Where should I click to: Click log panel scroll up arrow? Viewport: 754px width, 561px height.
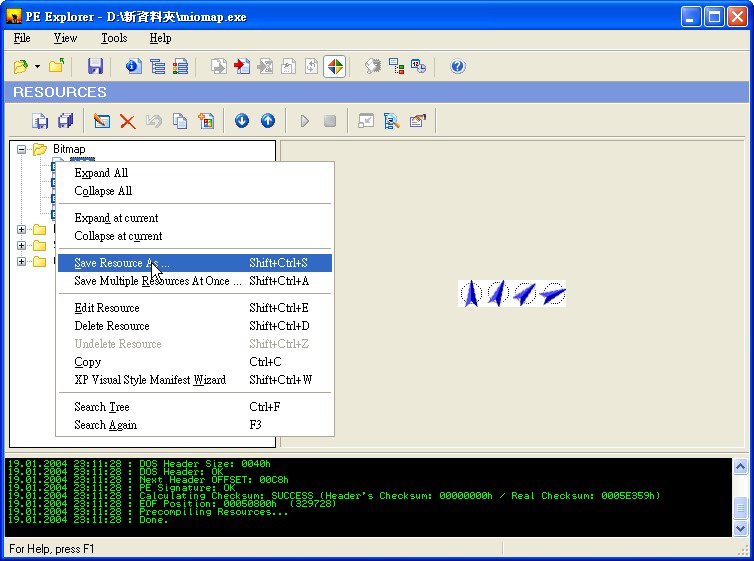tap(741, 466)
